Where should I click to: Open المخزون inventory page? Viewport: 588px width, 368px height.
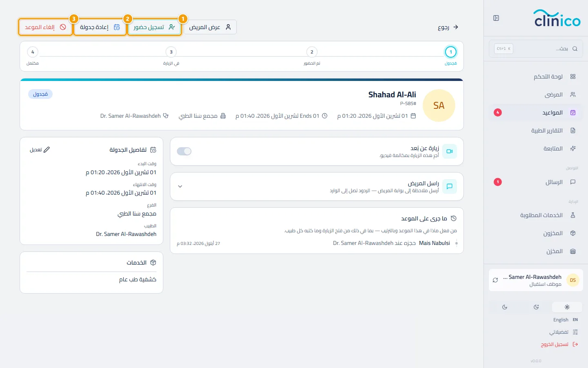coord(536,233)
